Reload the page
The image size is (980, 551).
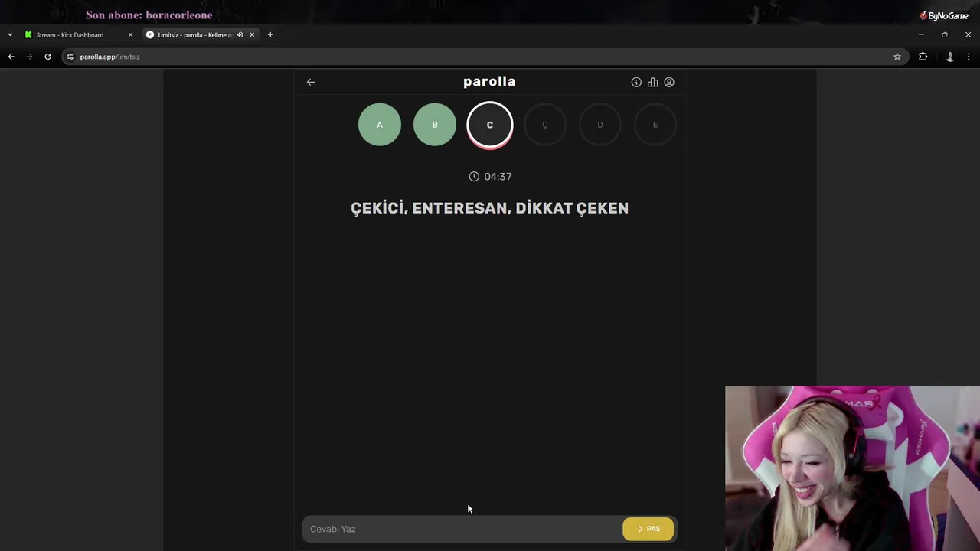coord(47,57)
